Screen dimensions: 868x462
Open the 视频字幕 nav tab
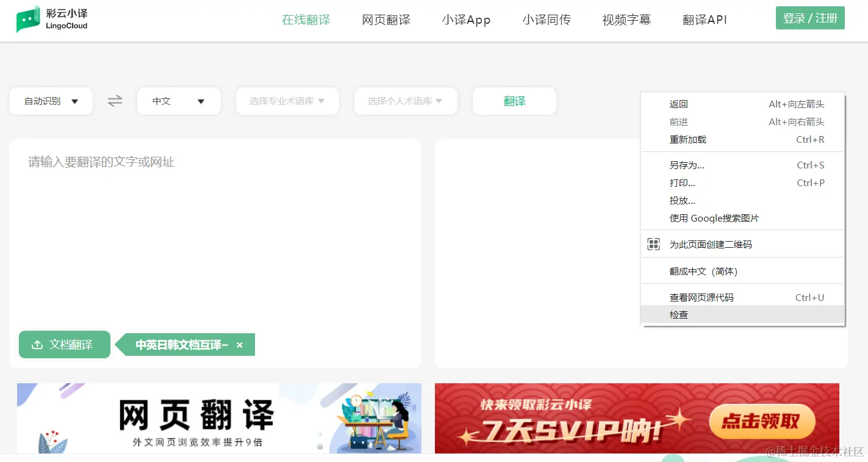pyautogui.click(x=626, y=20)
